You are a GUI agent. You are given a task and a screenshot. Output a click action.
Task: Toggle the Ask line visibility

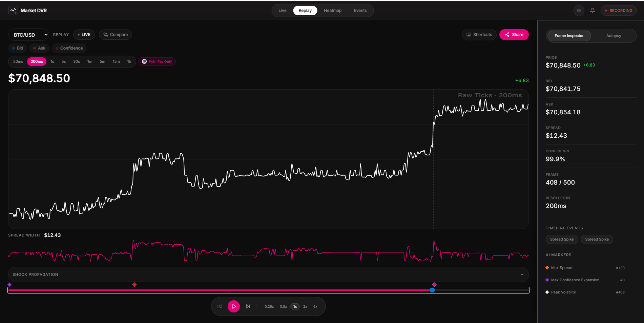click(39, 48)
